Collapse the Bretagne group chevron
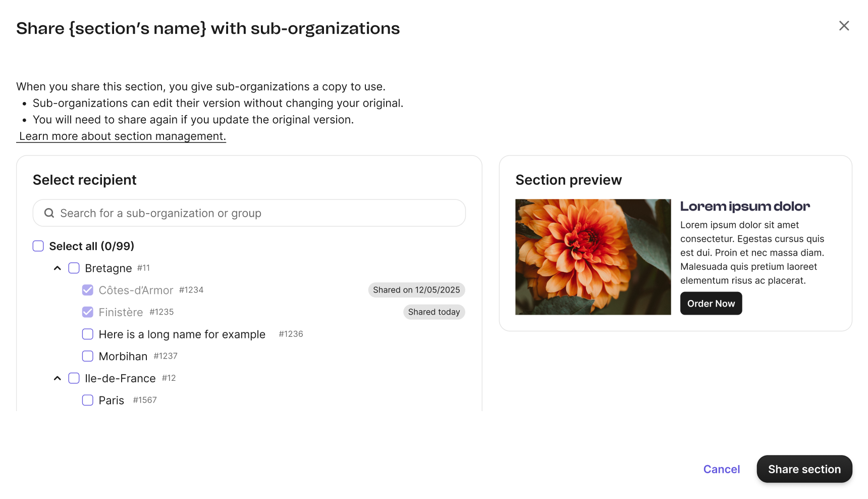This screenshot has height=499, width=868. [x=58, y=268]
